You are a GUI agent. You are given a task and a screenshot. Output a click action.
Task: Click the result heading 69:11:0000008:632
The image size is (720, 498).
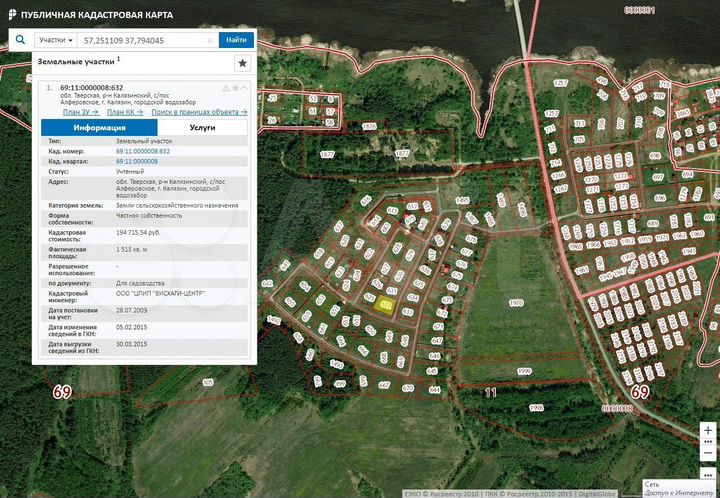pos(91,88)
